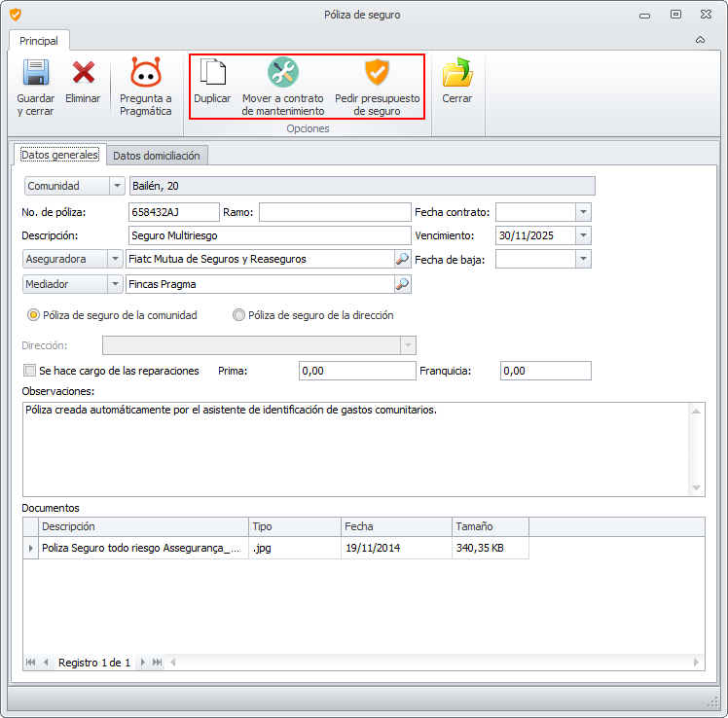Viewport: 728px width, 718px height.
Task: Click the Mediador field magnifier icon
Action: pos(402,284)
